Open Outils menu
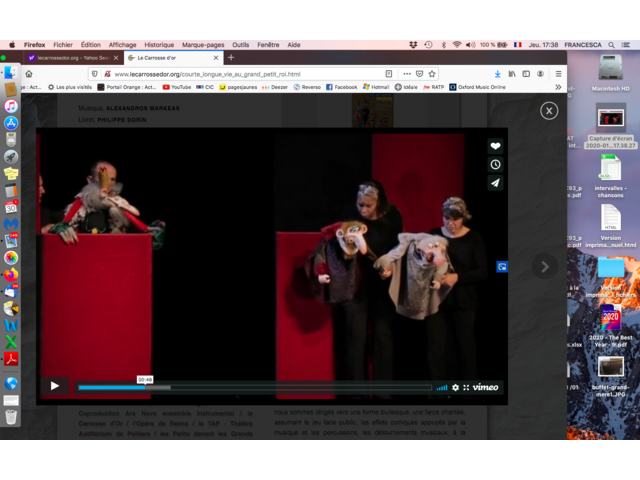This screenshot has width=640, height=480. (240, 45)
